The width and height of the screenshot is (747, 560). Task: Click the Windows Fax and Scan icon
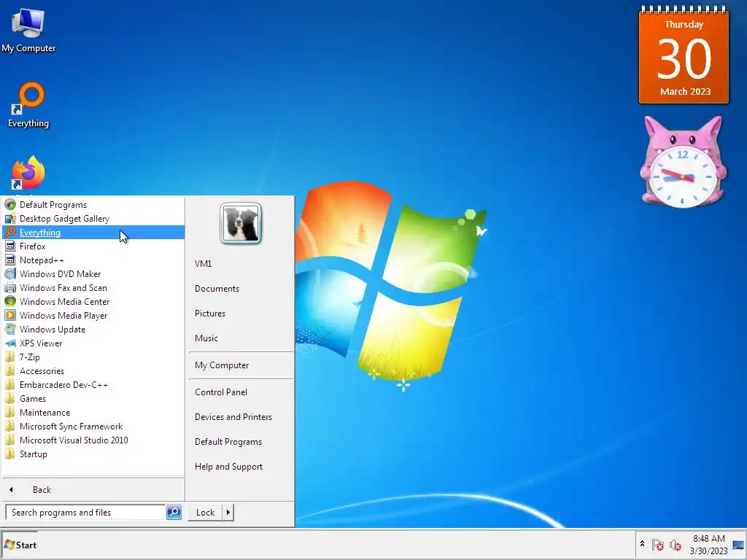tap(10, 287)
